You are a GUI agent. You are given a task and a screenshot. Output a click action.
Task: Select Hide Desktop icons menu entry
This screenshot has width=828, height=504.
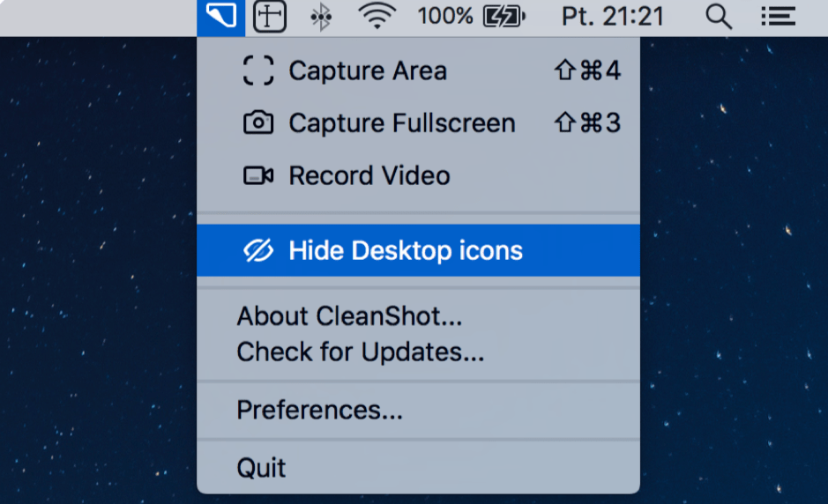click(418, 250)
